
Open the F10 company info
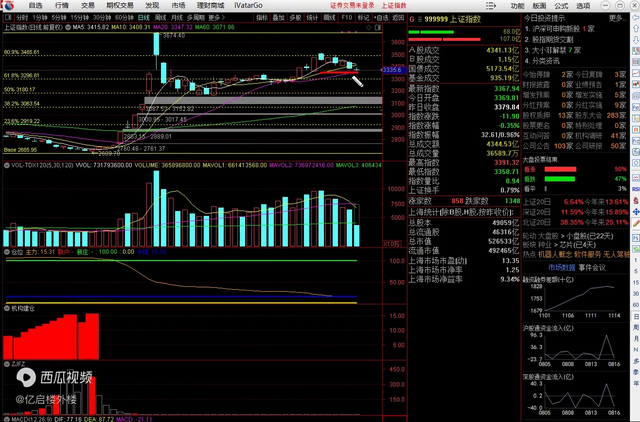pyautogui.click(x=346, y=18)
